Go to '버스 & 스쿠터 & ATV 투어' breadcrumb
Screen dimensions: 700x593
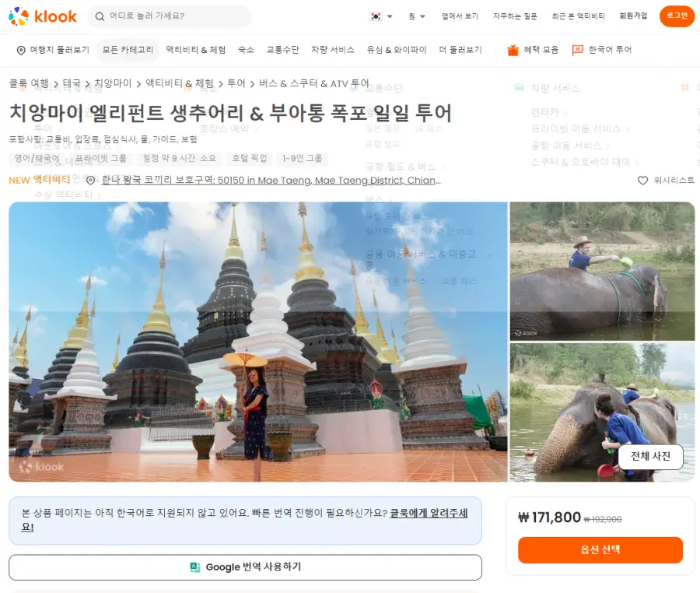click(x=314, y=83)
